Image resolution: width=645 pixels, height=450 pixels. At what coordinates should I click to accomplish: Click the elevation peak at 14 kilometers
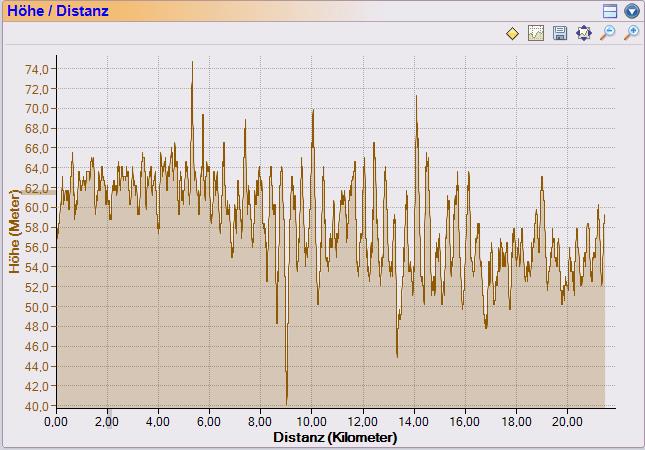coord(416,97)
